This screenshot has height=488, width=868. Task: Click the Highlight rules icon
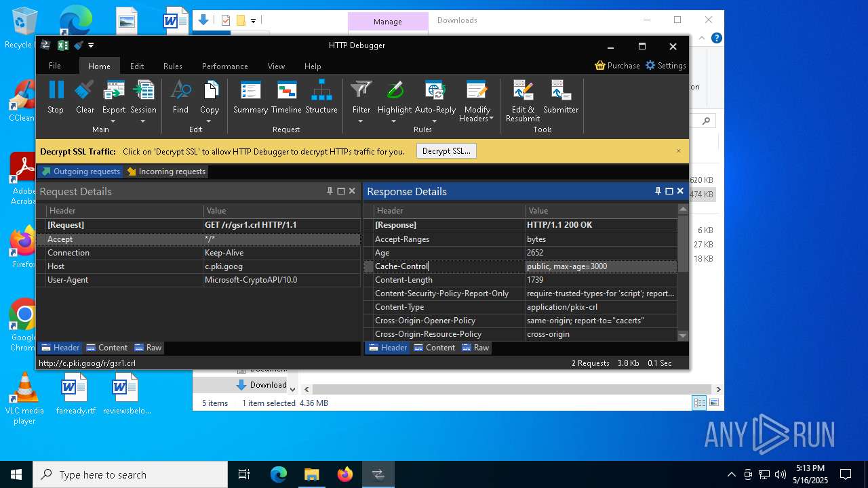coord(395,91)
